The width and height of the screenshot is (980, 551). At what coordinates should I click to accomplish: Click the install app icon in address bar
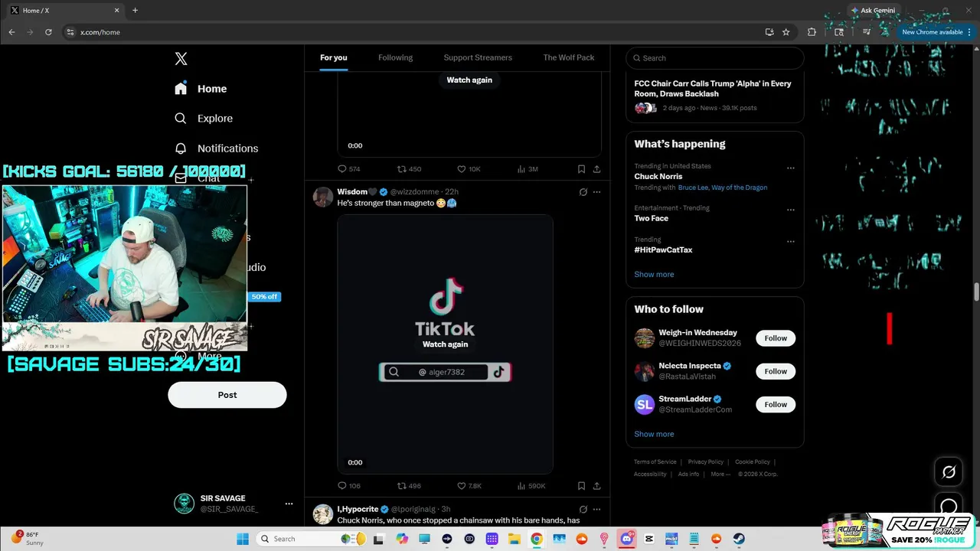(769, 32)
